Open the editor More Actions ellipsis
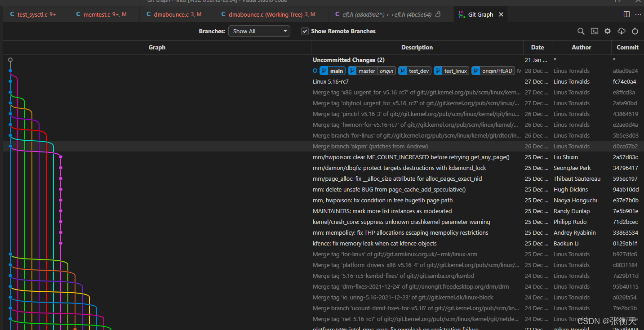Viewport: 644px width, 330px height. 639,14
